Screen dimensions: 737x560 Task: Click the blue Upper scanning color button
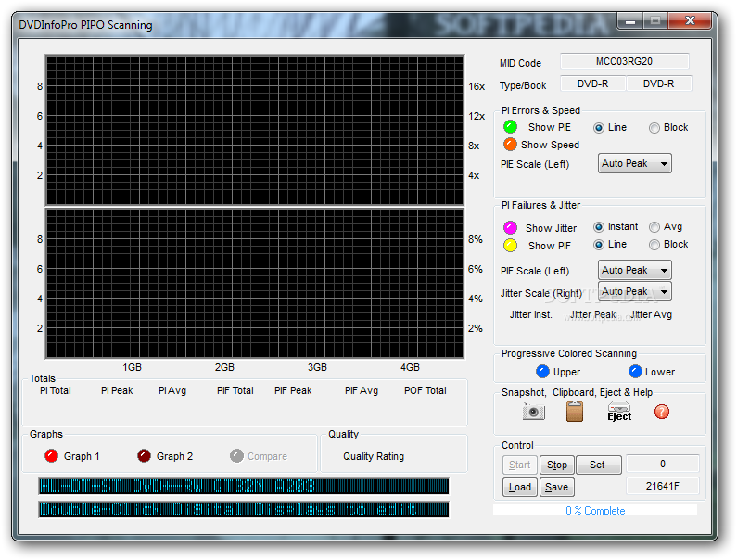(x=542, y=372)
